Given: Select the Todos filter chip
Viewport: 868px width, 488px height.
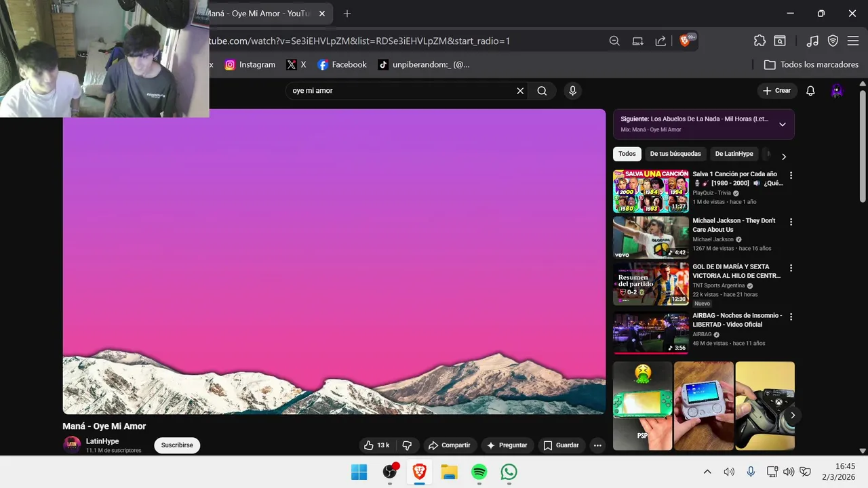Looking at the screenshot, I should [x=627, y=154].
